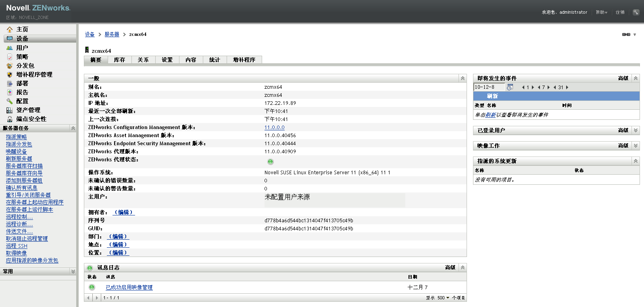Click 高级 in the 已登录用户 header
Image resolution: width=644 pixels, height=307 pixels.
pyautogui.click(x=623, y=130)
